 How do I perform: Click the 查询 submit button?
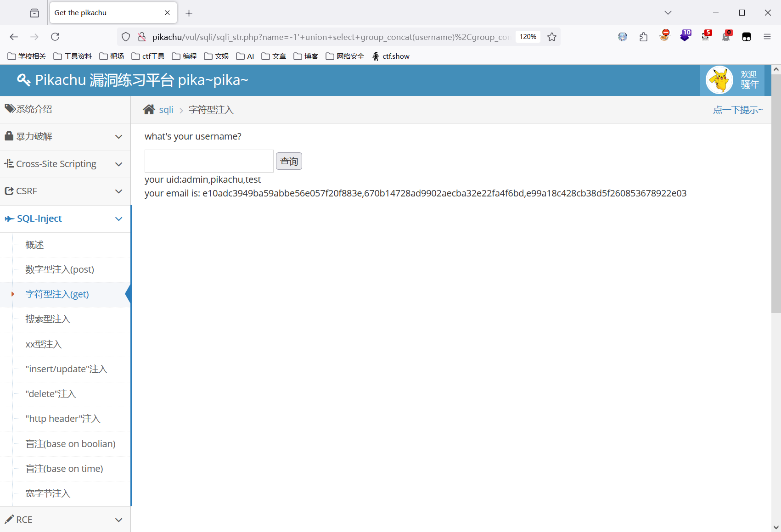[289, 161]
